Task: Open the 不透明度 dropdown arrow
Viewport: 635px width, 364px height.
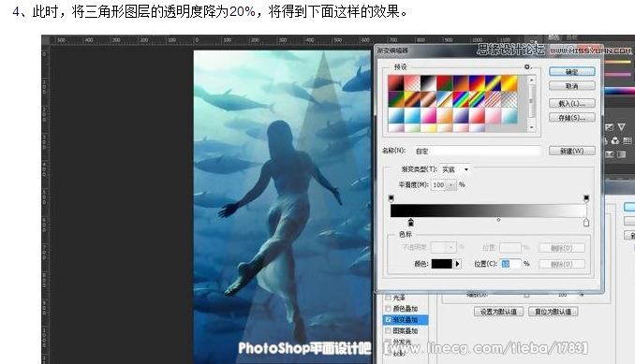Action: 451,247
